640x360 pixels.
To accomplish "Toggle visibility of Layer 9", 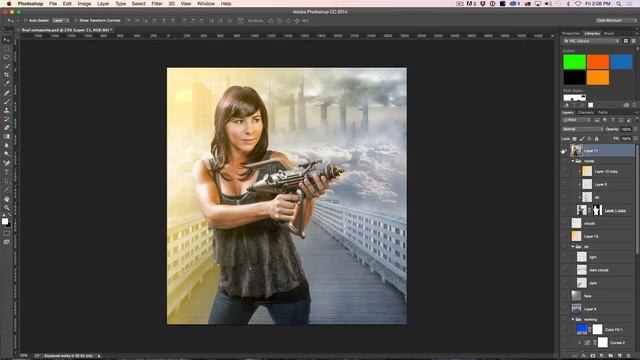I will [565, 184].
